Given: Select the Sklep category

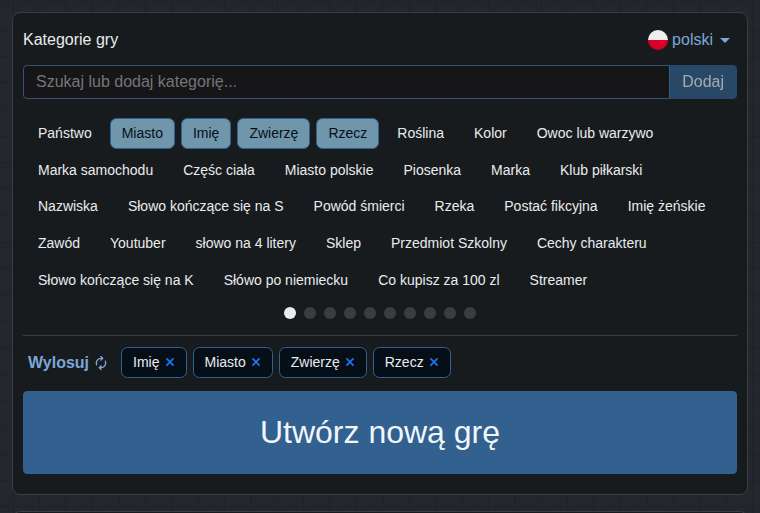Looking at the screenshot, I should pos(344,243).
